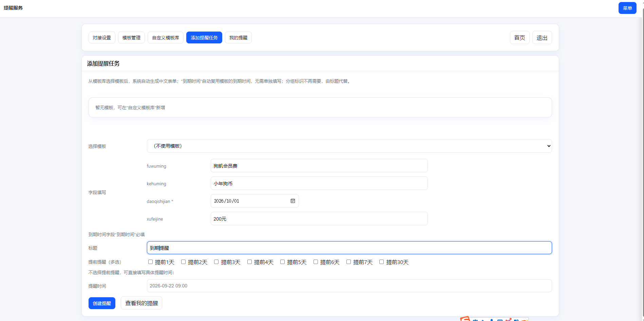
Task: Switch to the 对接设置 tab
Action: coord(102,38)
